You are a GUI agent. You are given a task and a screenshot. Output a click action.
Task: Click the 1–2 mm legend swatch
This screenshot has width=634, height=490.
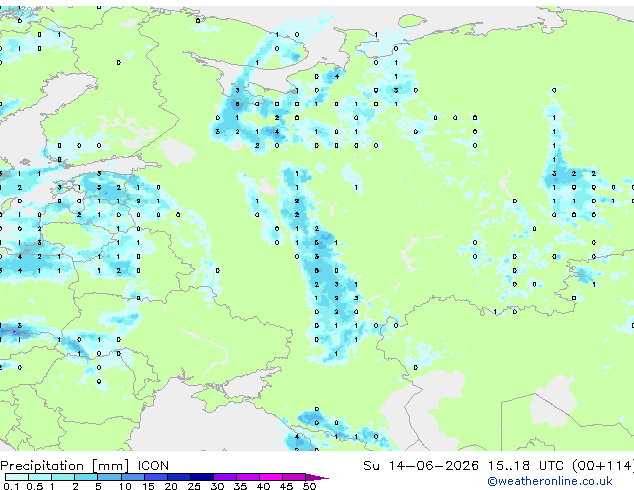pos(63,477)
